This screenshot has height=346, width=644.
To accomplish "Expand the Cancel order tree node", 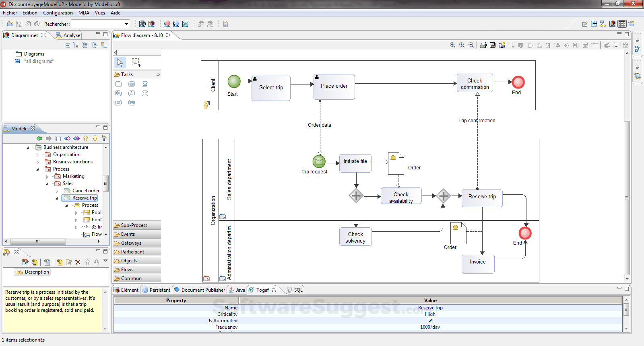I will 57,191.
